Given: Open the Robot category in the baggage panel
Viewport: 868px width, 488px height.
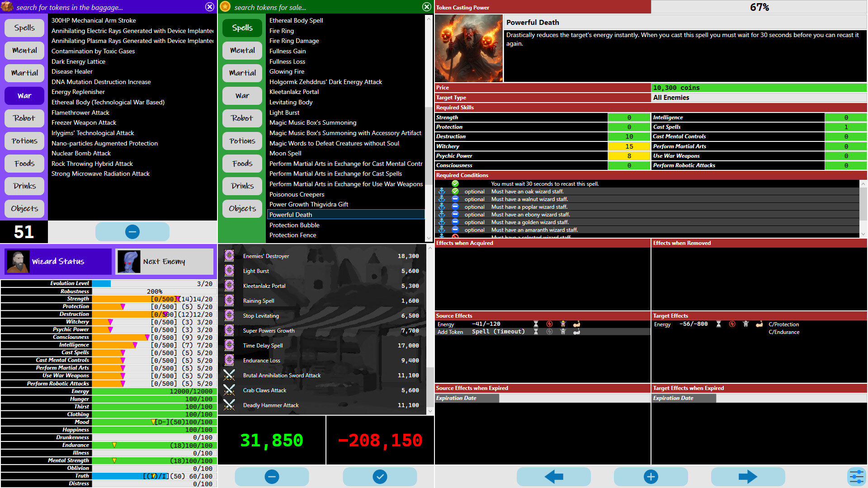Looking at the screenshot, I should pyautogui.click(x=24, y=118).
